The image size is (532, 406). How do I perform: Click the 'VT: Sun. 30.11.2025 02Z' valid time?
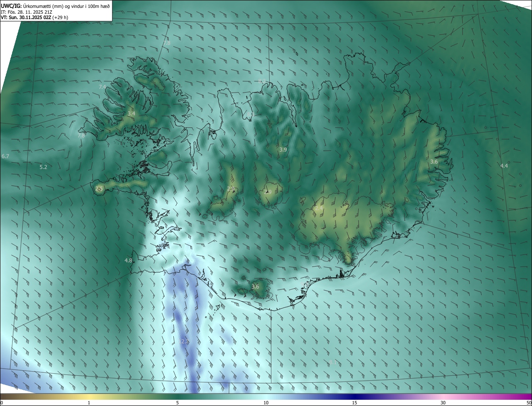26,17
